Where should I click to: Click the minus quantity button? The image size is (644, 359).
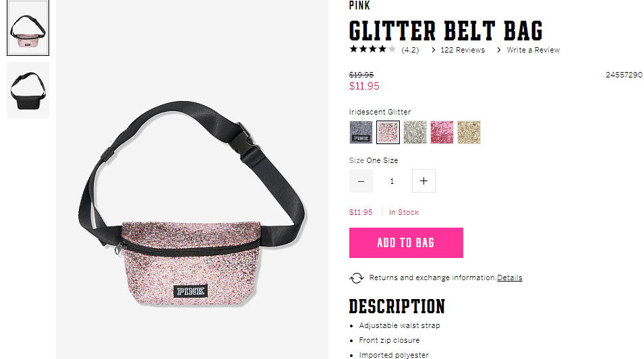point(361,181)
